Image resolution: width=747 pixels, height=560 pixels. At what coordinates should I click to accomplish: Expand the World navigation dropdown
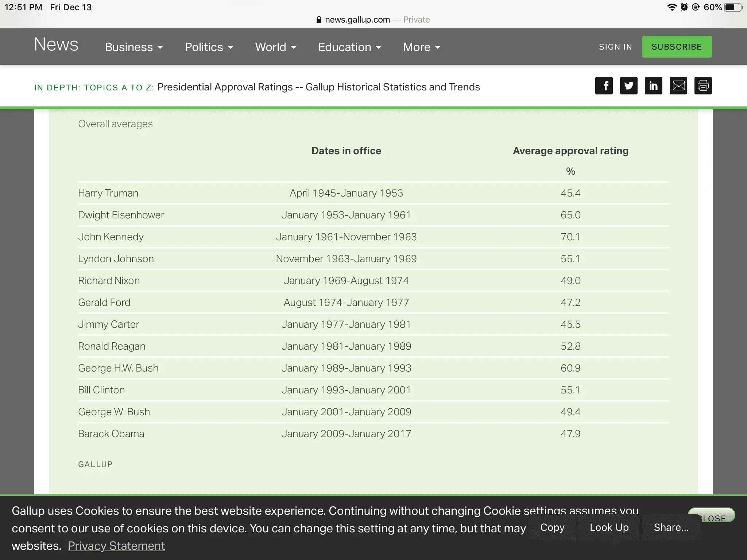pyautogui.click(x=275, y=47)
